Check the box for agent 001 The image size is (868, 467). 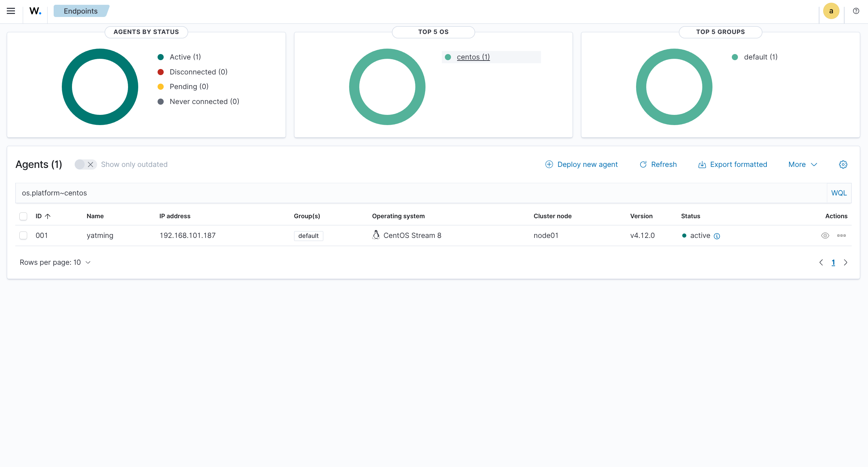[23, 236]
